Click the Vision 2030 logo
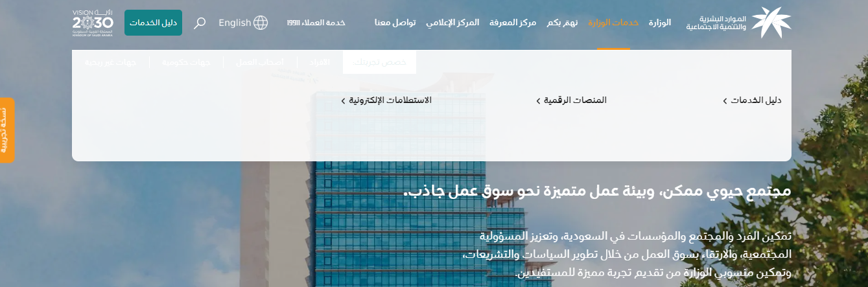Viewport: 868px width, 287px height. pyautogui.click(x=93, y=23)
